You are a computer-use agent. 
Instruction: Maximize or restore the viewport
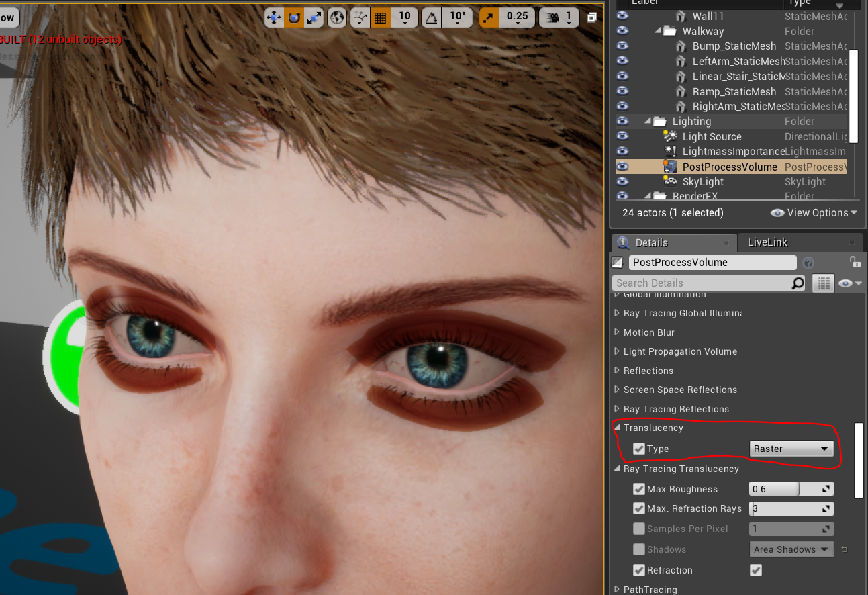(x=591, y=17)
